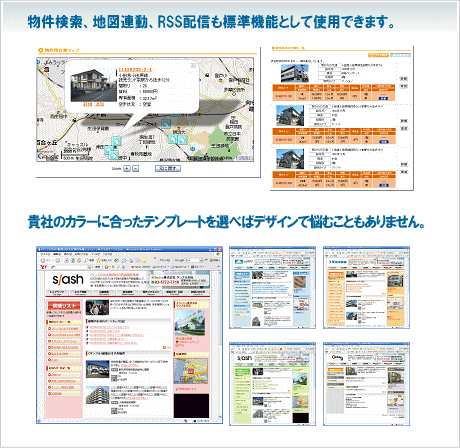The image size is (460, 448).
Task: Click the Back icon in the large browser
Action: click(x=43, y=260)
